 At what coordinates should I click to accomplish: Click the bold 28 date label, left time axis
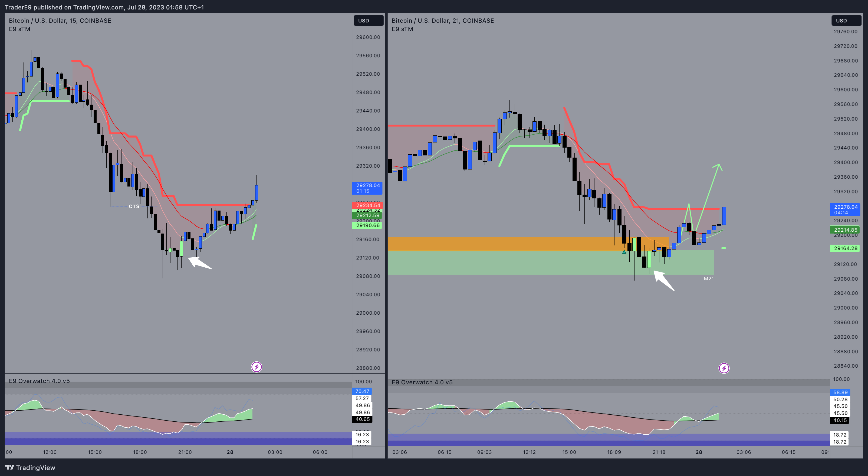point(230,452)
